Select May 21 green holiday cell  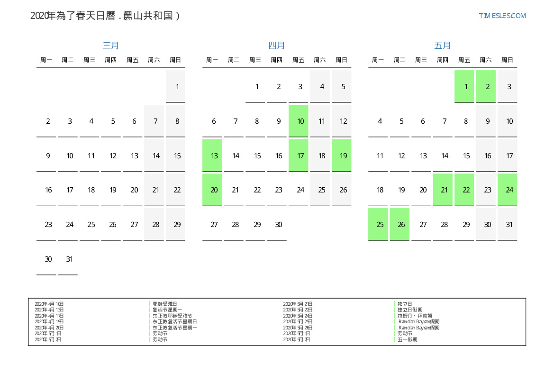443,190
